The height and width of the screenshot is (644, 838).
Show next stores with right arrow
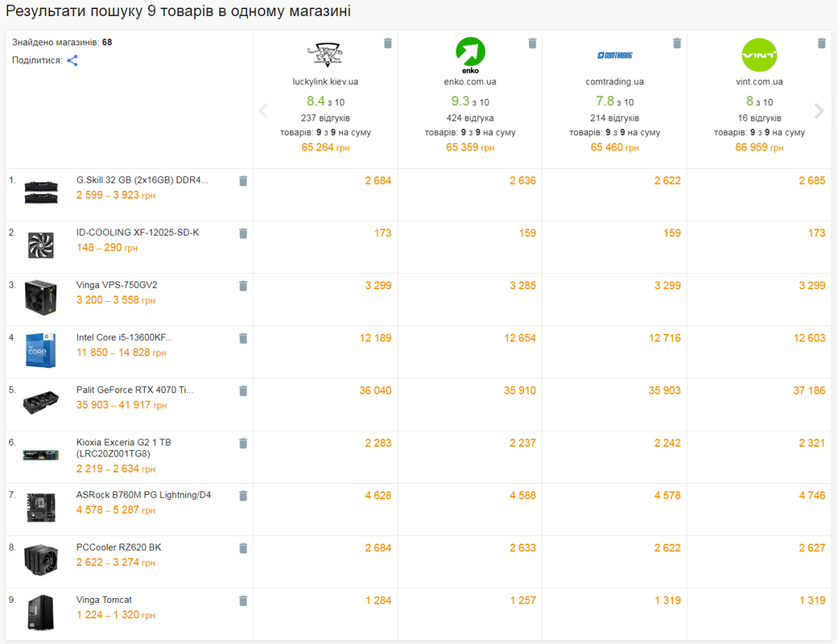click(x=819, y=110)
